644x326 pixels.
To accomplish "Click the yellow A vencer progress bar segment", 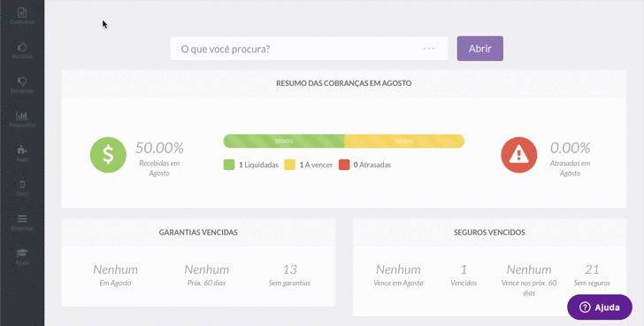I will pos(404,141).
